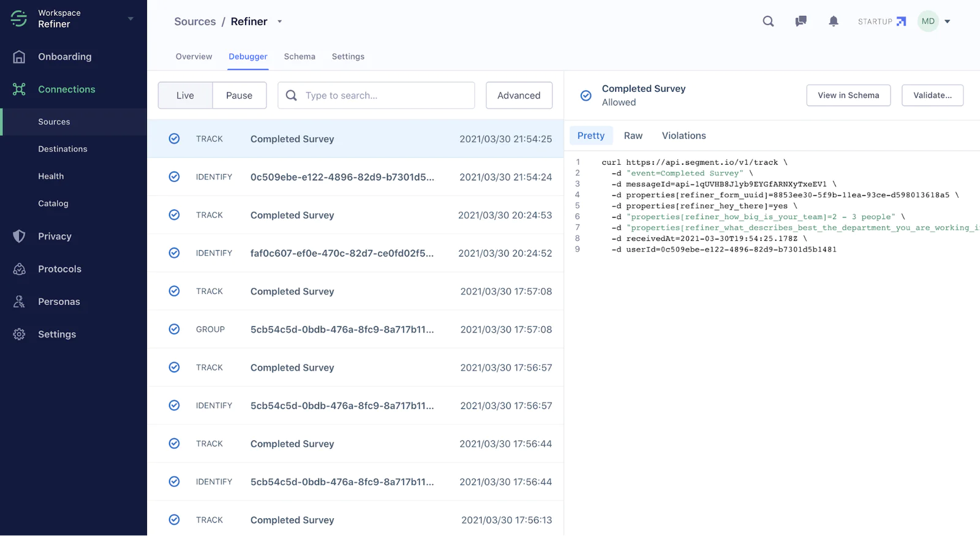The height and width of the screenshot is (536, 980).
Task: Click the STARTUP plan label
Action: click(875, 21)
